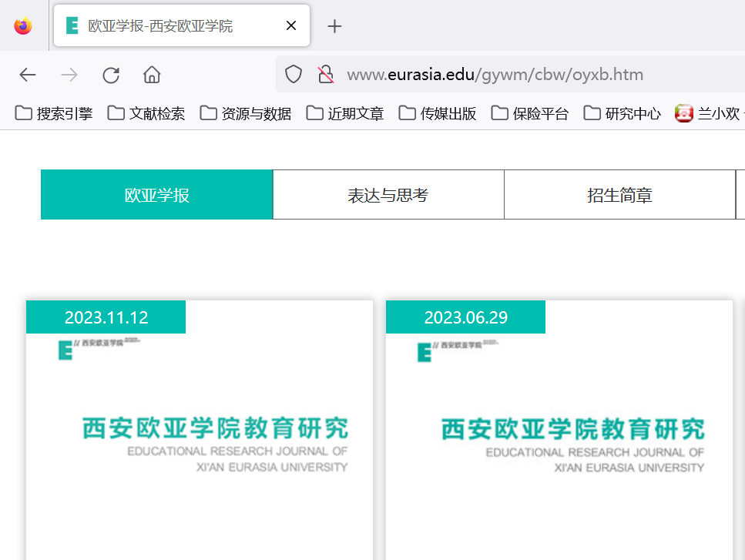
Task: Select the 欧亚学报-西安欧亚学院 browser tab
Action: [x=182, y=25]
